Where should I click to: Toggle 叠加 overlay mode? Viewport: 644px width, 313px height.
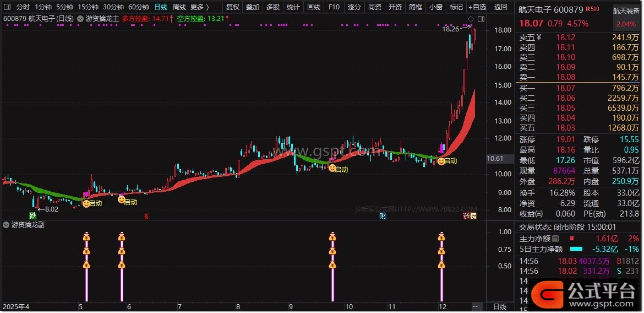point(253,7)
